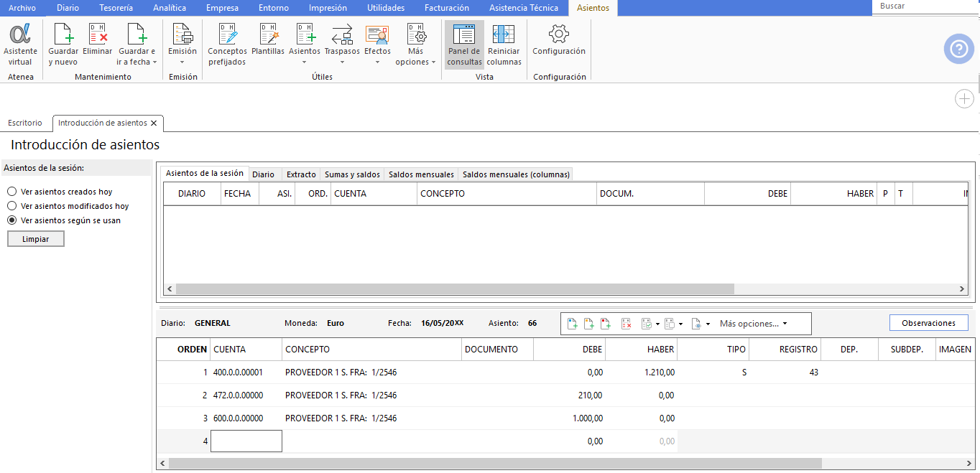Expand arrow next to the copy lines icon

click(x=680, y=324)
